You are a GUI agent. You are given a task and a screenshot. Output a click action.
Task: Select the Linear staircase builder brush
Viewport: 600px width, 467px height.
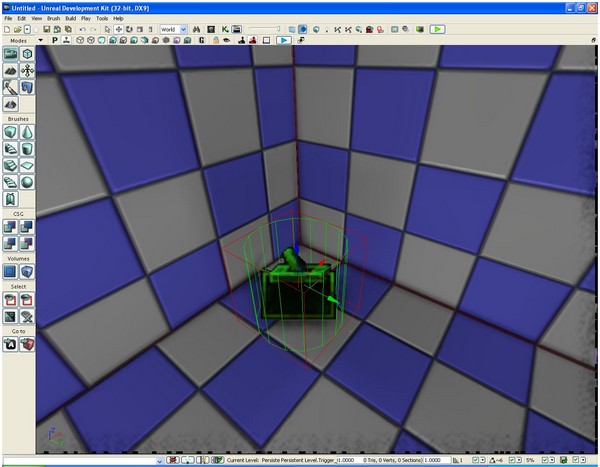click(x=10, y=165)
